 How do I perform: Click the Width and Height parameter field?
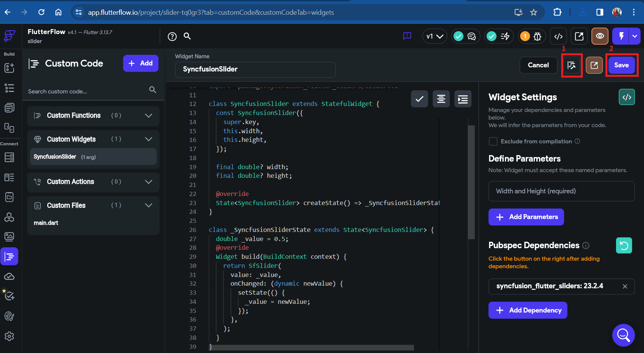point(561,191)
